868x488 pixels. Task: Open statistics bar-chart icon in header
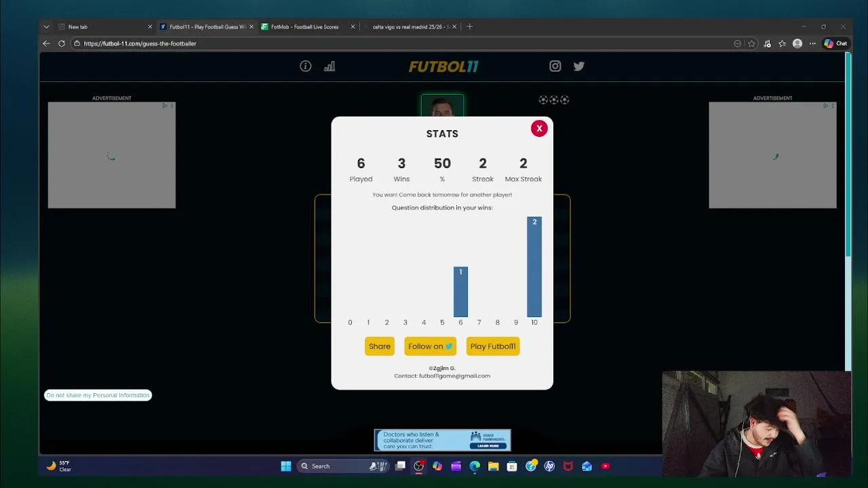[330, 66]
